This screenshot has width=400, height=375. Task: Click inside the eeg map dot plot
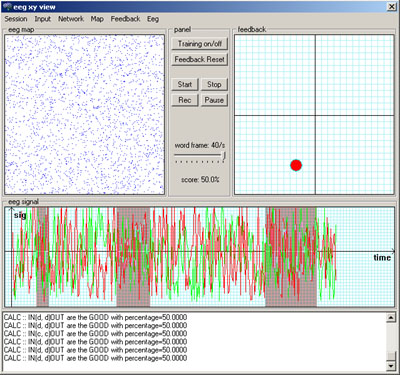(x=85, y=115)
